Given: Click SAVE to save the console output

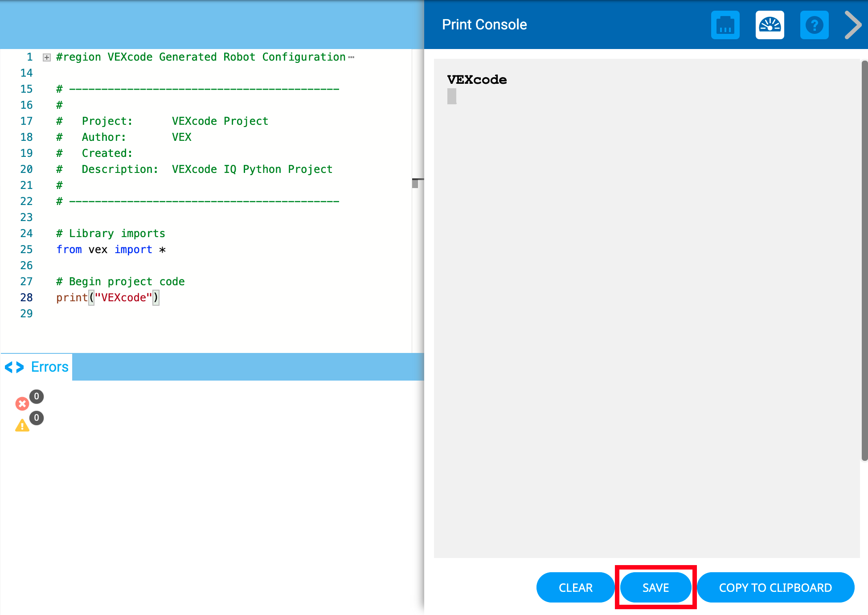Looking at the screenshot, I should tap(655, 587).
